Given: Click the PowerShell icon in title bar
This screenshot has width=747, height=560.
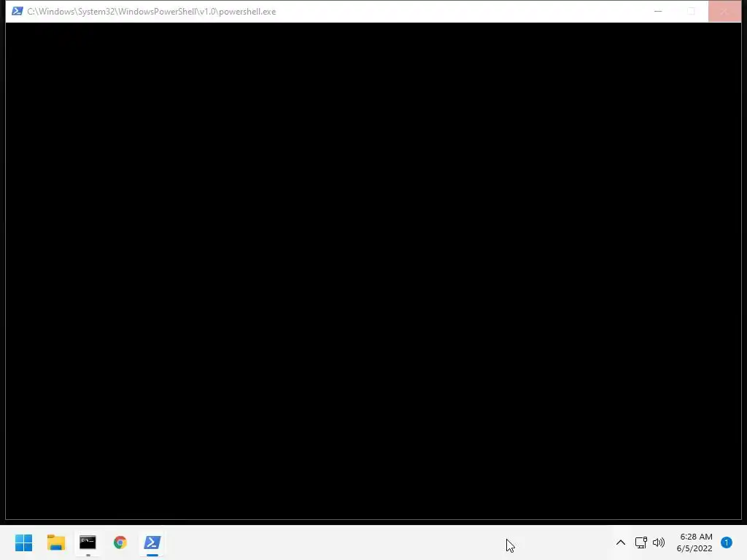Looking at the screenshot, I should pos(18,11).
